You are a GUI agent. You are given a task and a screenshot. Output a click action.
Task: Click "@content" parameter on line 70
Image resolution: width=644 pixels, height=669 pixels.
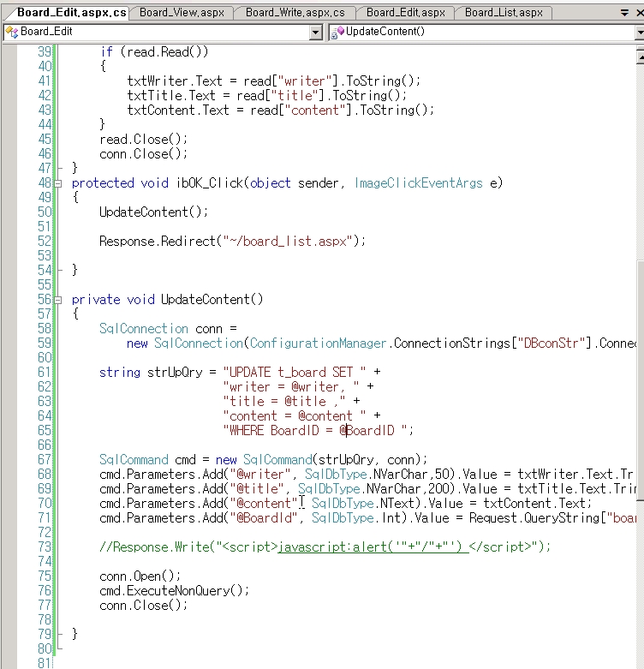264,504
